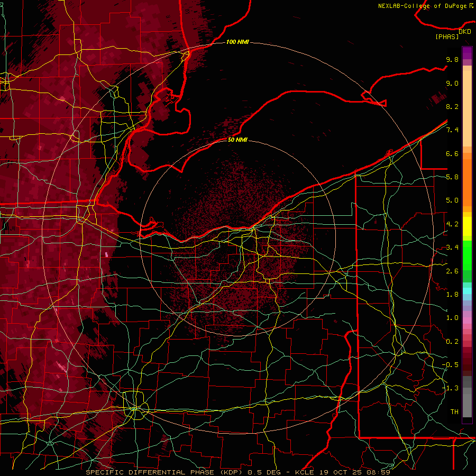The height and width of the screenshot is (476, 476).
Task: Select the 50 NMI range ring label
Action: (x=237, y=140)
